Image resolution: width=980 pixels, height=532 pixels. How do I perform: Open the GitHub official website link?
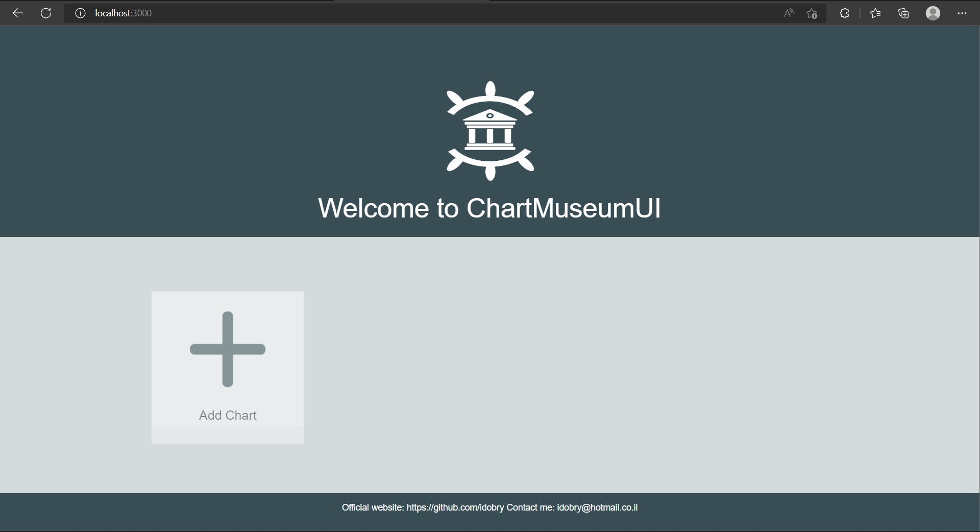click(x=454, y=507)
